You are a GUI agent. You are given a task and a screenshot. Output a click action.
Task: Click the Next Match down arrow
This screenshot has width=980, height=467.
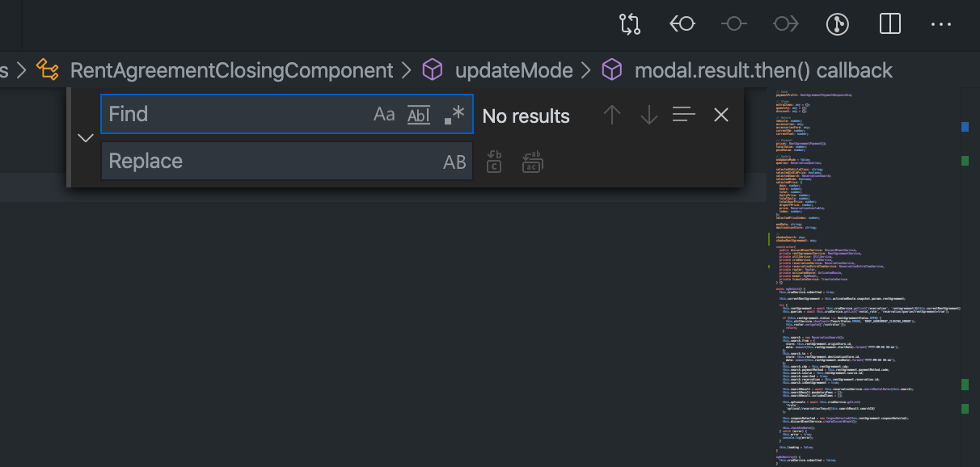coord(648,116)
